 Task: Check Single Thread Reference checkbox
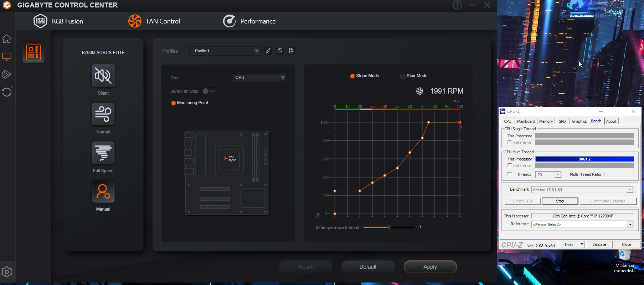click(x=510, y=142)
